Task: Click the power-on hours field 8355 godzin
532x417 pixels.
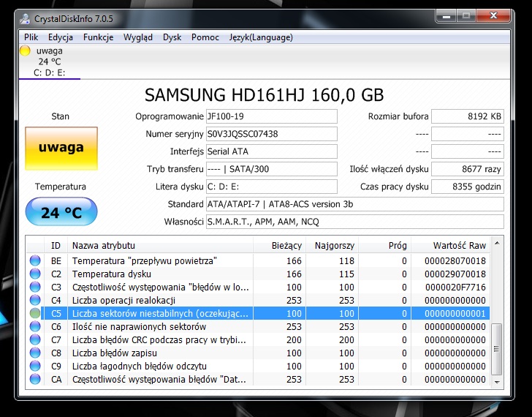Action: [x=468, y=187]
